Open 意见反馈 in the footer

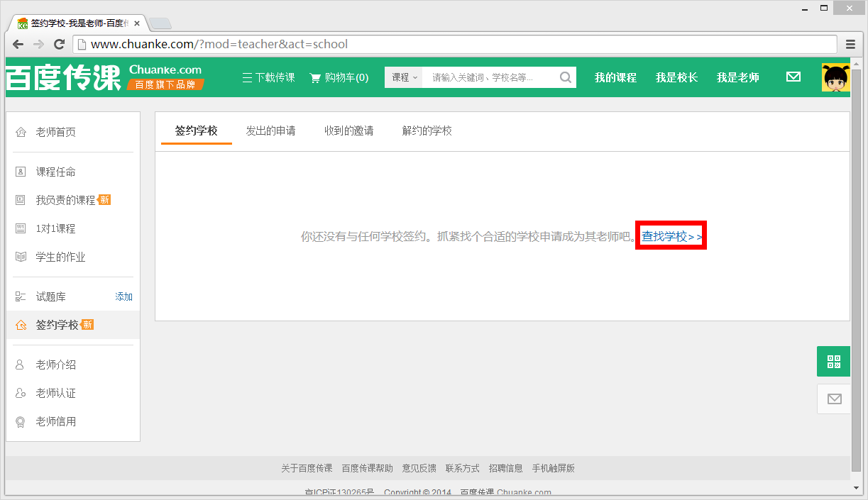coord(419,468)
